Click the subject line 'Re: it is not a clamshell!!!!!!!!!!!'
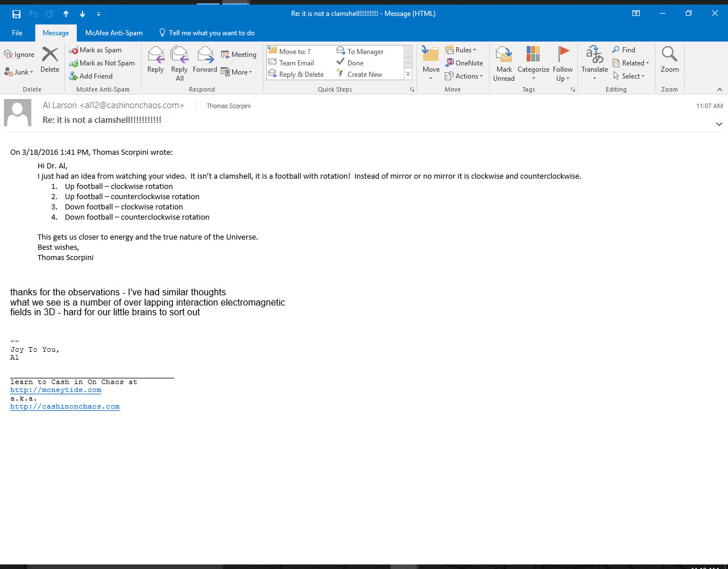Viewport: 728px width, 569px height. coord(102,120)
